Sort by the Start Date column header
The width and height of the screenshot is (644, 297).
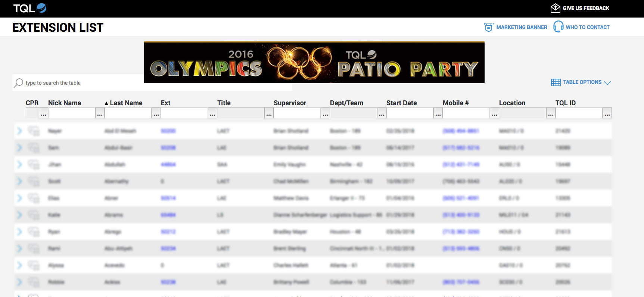402,103
